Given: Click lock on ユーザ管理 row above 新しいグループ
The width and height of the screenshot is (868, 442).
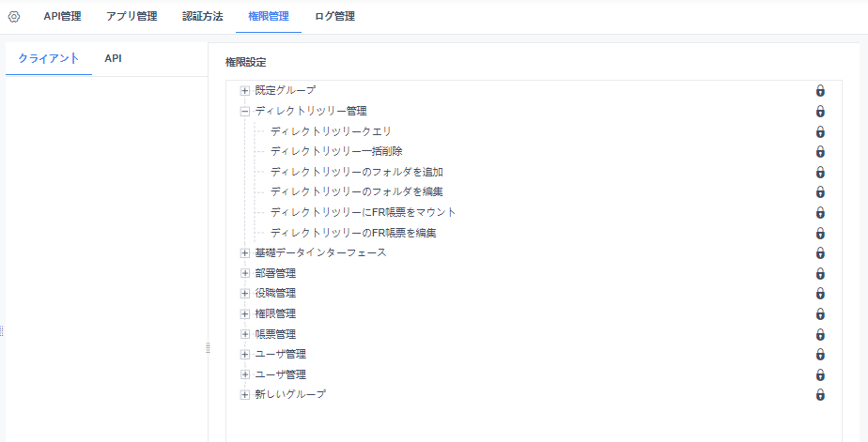Looking at the screenshot, I should tap(820, 374).
